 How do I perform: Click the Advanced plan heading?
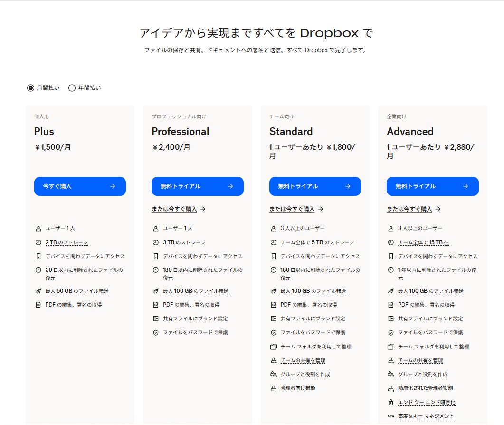410,132
